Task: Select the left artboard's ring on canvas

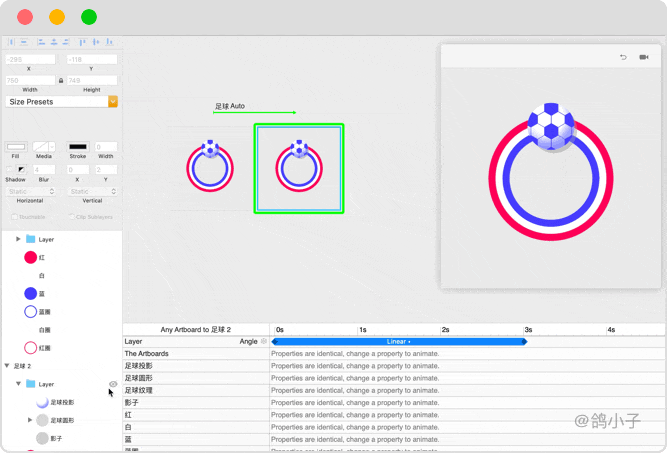Action: coord(210,168)
